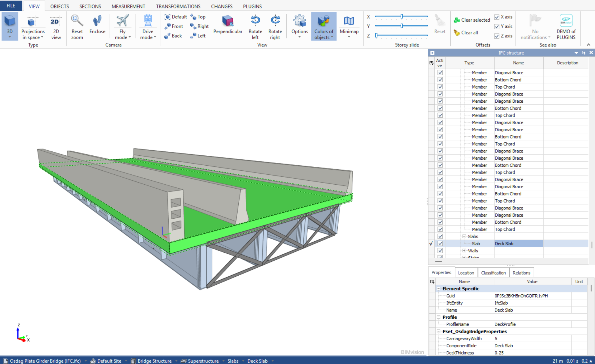Switch to Top view
Image resolution: width=595 pixels, height=364 pixels.
click(x=198, y=17)
